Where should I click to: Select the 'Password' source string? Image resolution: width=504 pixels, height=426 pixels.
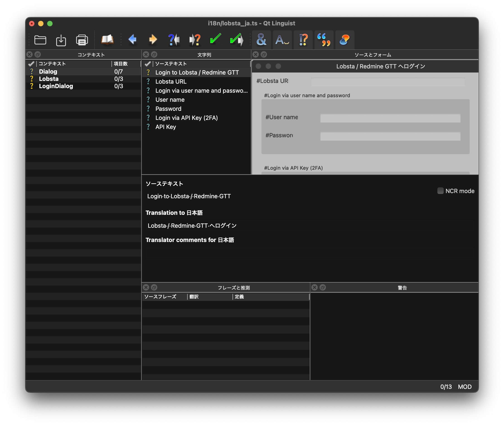coord(196,109)
